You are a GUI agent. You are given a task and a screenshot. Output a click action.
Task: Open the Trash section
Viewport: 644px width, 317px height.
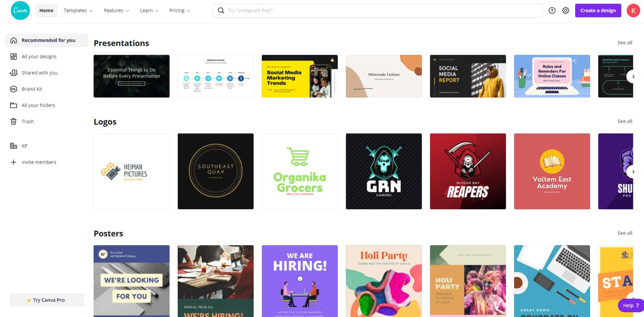tap(47, 122)
